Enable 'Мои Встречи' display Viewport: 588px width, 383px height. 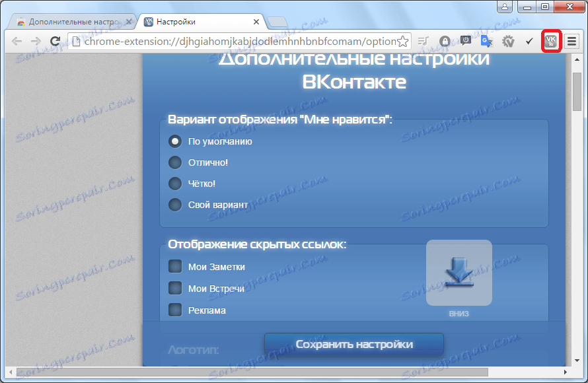[x=175, y=287]
